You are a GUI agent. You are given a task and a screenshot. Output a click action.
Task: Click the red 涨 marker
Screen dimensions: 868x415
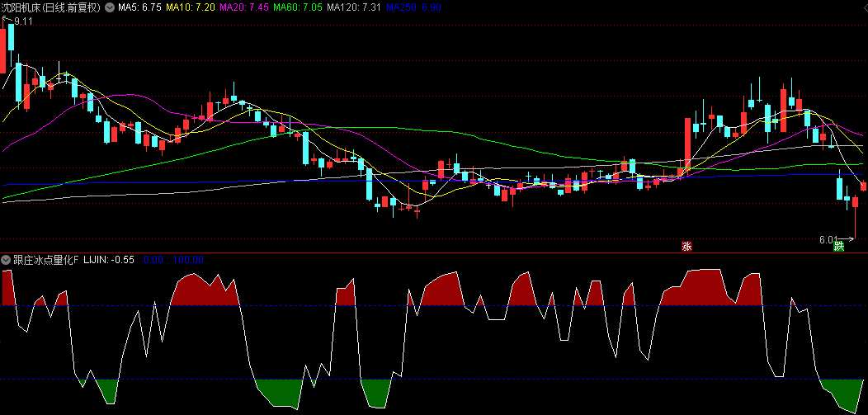tap(686, 247)
